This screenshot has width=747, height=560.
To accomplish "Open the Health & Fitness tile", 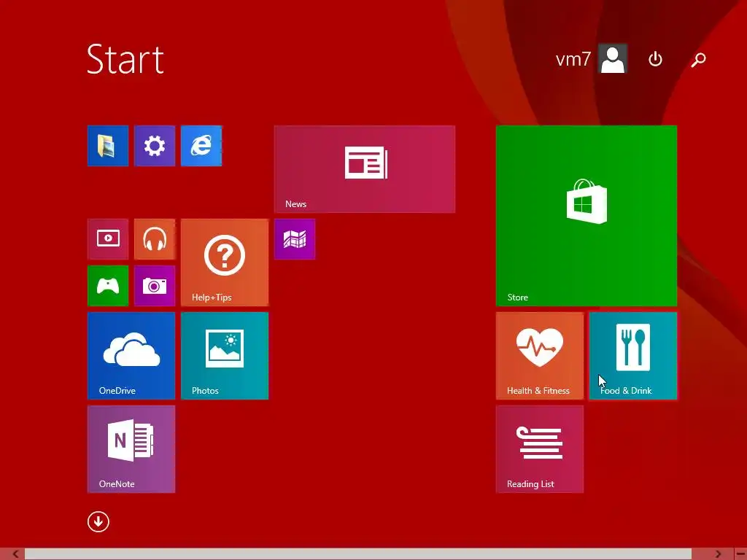I will pyautogui.click(x=539, y=356).
